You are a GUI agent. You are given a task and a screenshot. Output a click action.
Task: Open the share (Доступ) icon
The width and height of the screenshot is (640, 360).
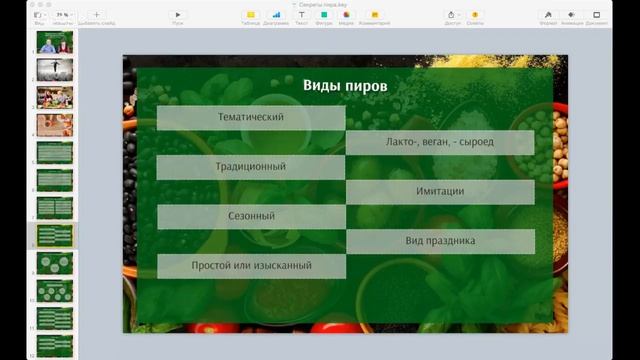coord(451,15)
